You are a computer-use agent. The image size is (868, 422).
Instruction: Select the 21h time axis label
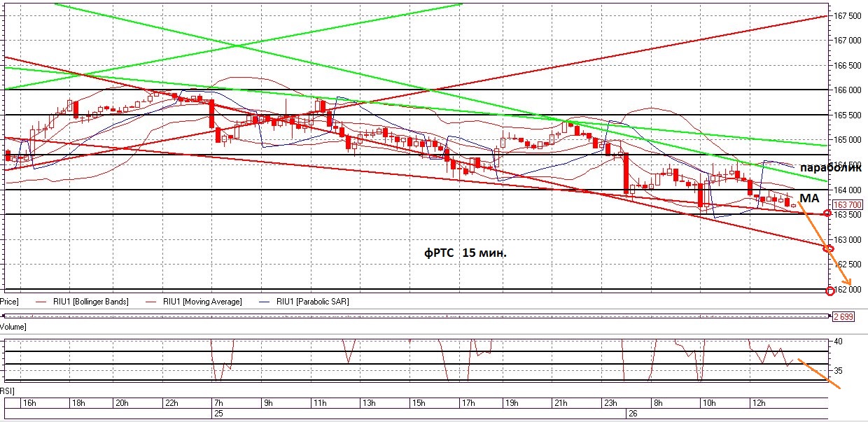point(560,403)
